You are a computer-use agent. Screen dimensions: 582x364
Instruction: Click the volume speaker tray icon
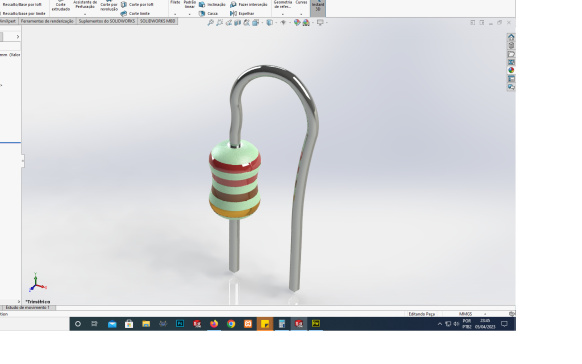click(456, 324)
